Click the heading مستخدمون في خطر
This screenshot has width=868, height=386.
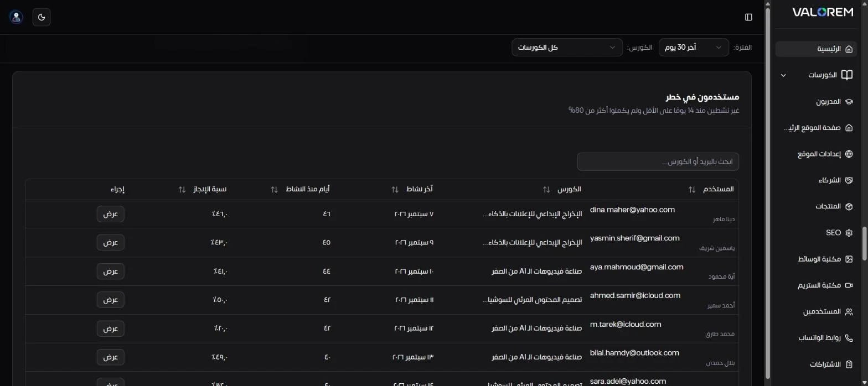click(702, 97)
